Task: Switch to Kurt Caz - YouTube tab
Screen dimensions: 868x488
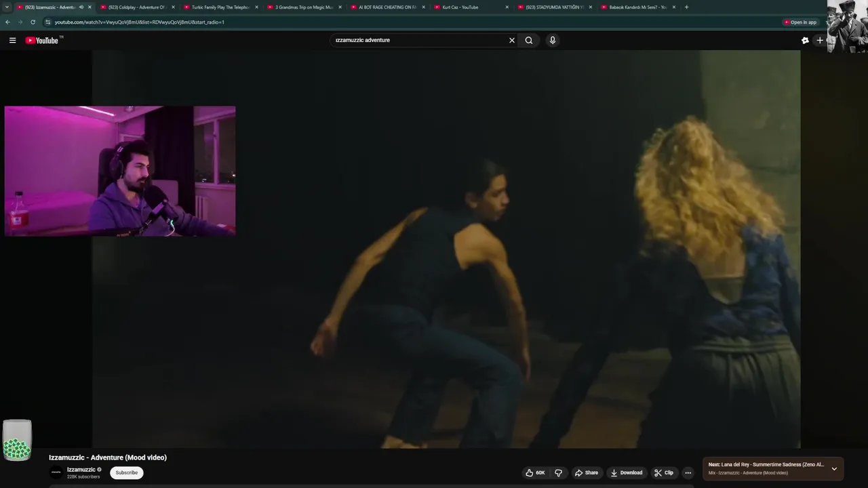Action: point(471,7)
